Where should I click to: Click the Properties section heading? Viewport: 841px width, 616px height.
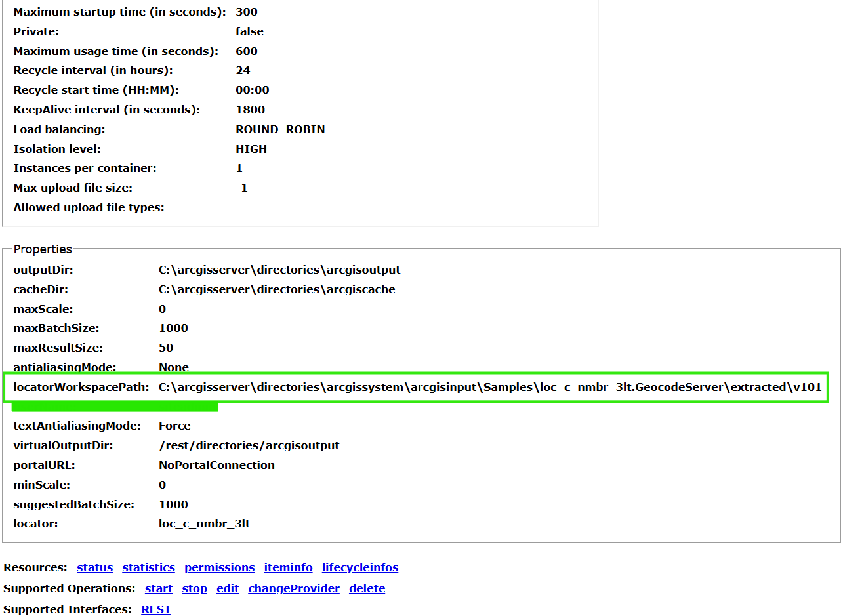point(43,249)
